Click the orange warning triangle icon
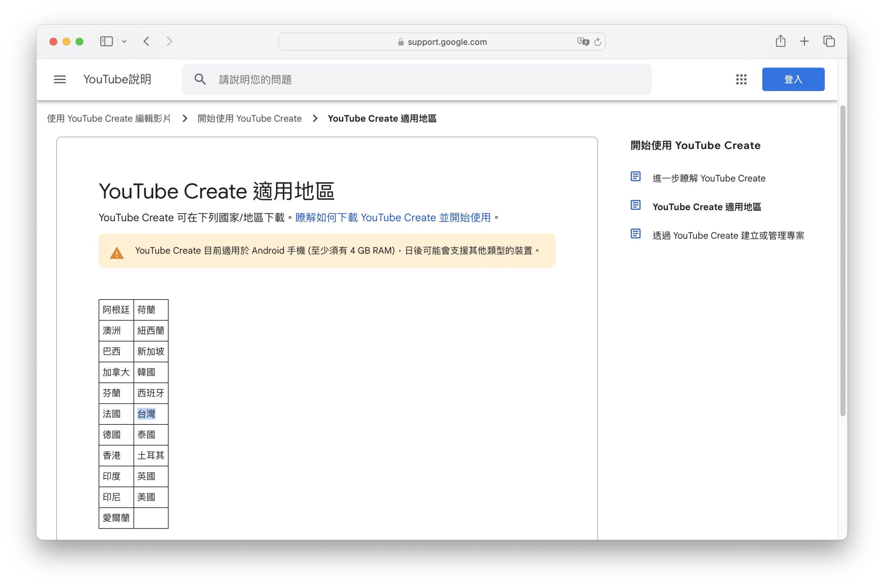This screenshot has height=588, width=884. point(117,253)
